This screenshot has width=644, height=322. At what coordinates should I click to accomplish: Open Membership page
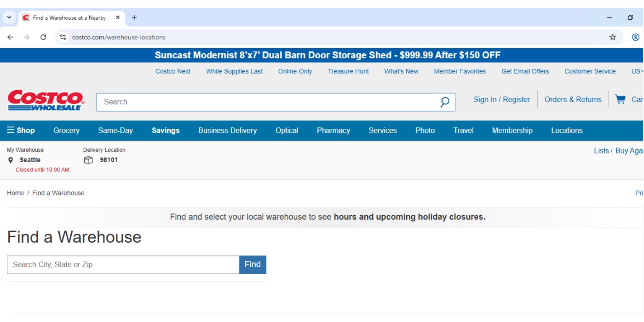[x=512, y=130]
